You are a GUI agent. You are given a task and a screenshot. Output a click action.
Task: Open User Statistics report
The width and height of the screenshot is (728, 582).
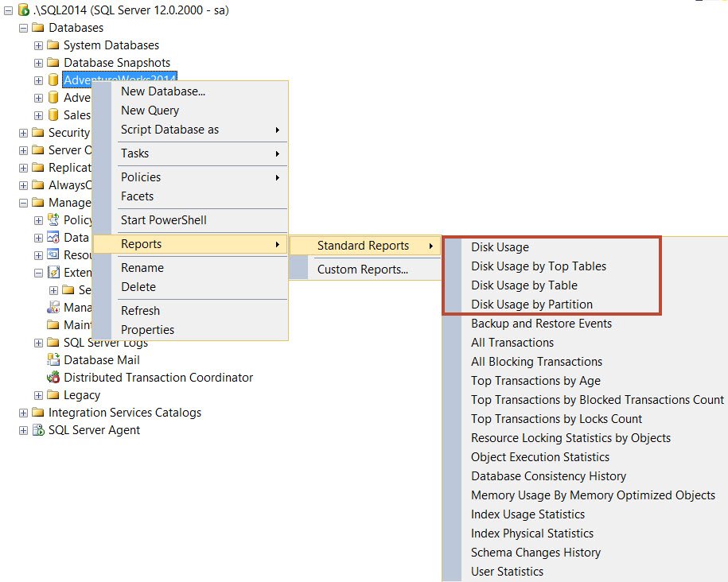(x=507, y=572)
